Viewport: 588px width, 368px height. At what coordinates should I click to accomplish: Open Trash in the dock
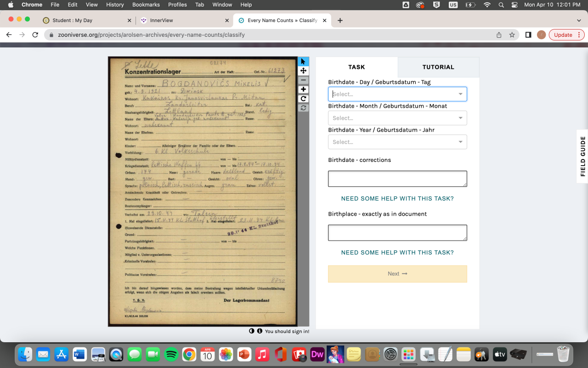coord(563,355)
